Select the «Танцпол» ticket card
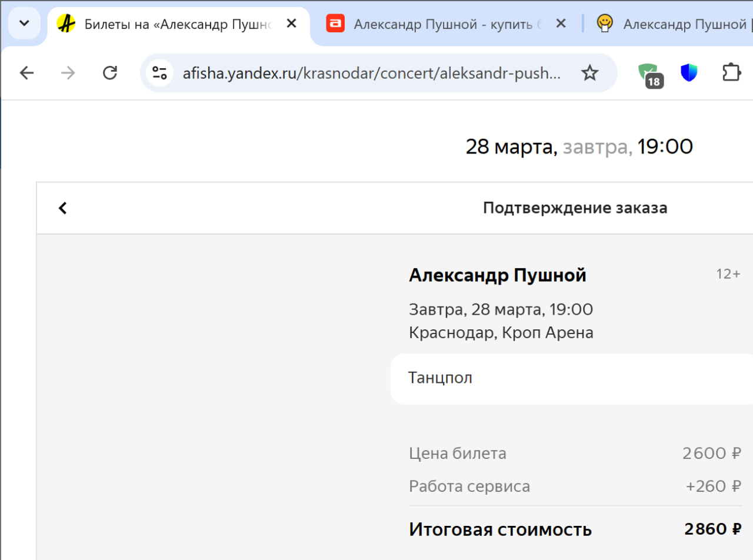This screenshot has height=560, width=753. [x=571, y=379]
